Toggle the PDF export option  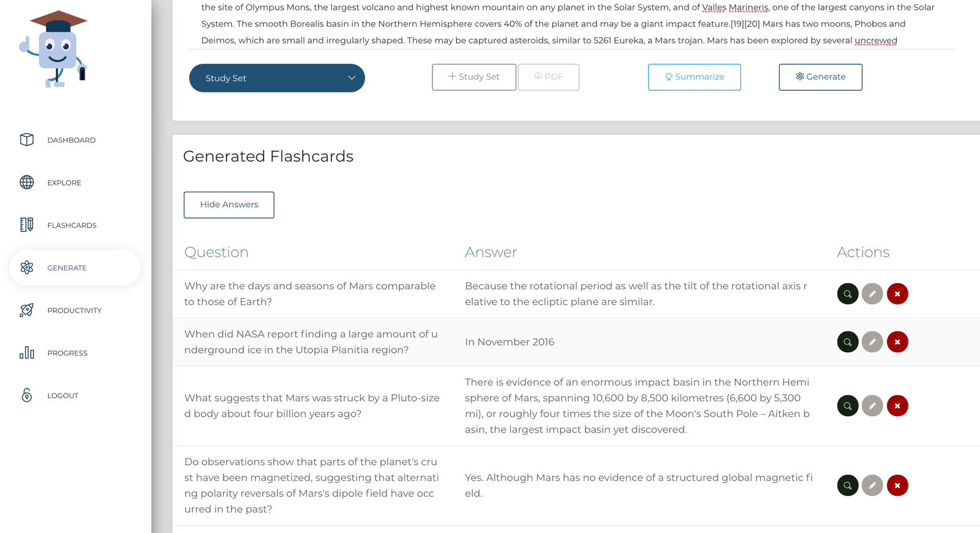(x=548, y=77)
